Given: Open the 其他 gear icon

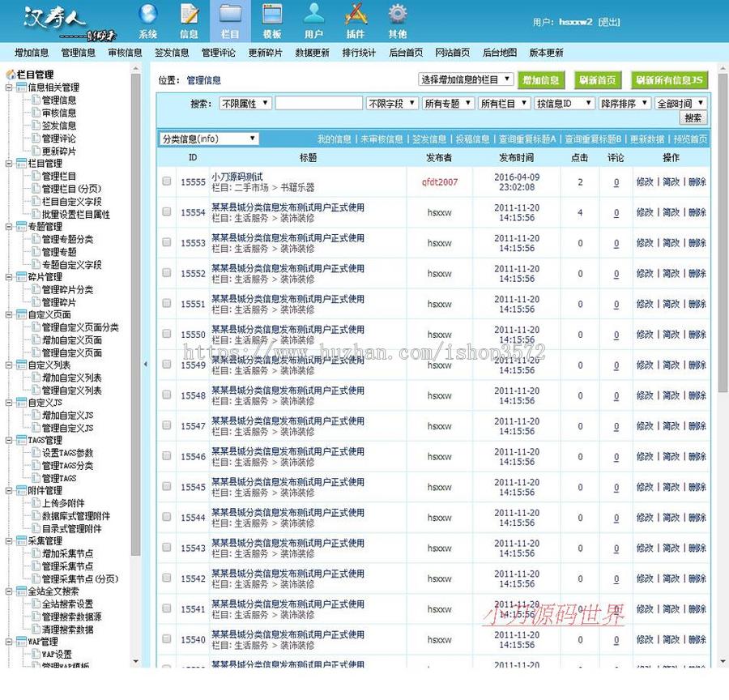Looking at the screenshot, I should (x=398, y=14).
